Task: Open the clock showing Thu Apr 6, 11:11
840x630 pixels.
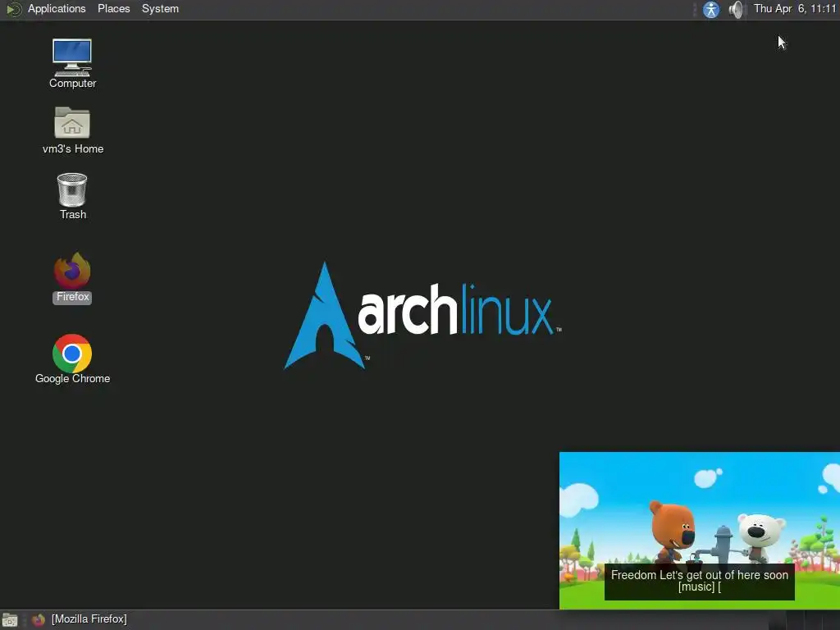Action: [x=795, y=8]
